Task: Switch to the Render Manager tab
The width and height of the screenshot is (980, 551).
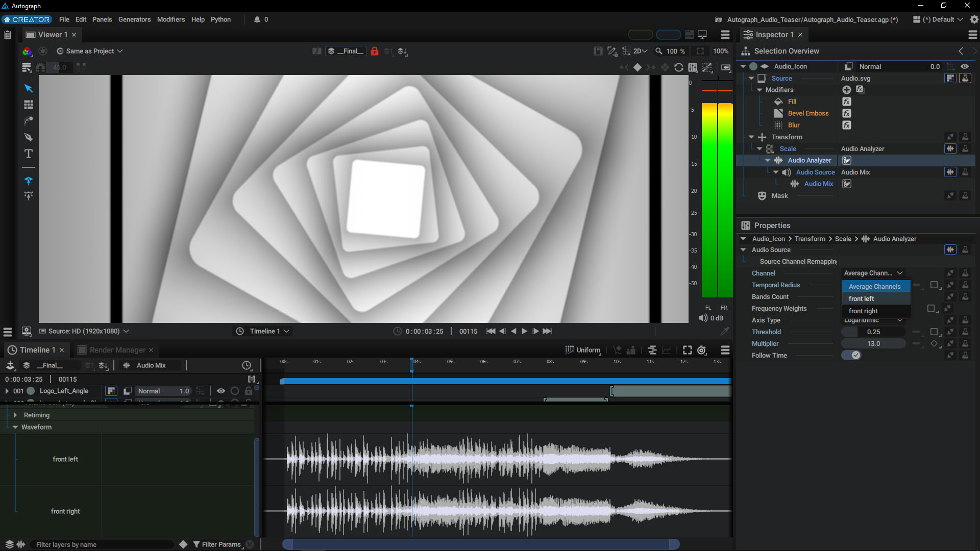Action: [x=117, y=350]
